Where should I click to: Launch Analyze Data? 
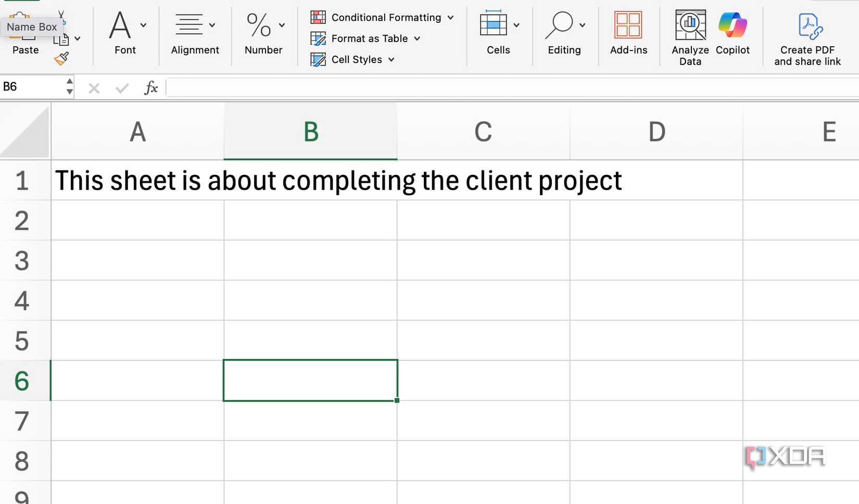[x=690, y=24]
